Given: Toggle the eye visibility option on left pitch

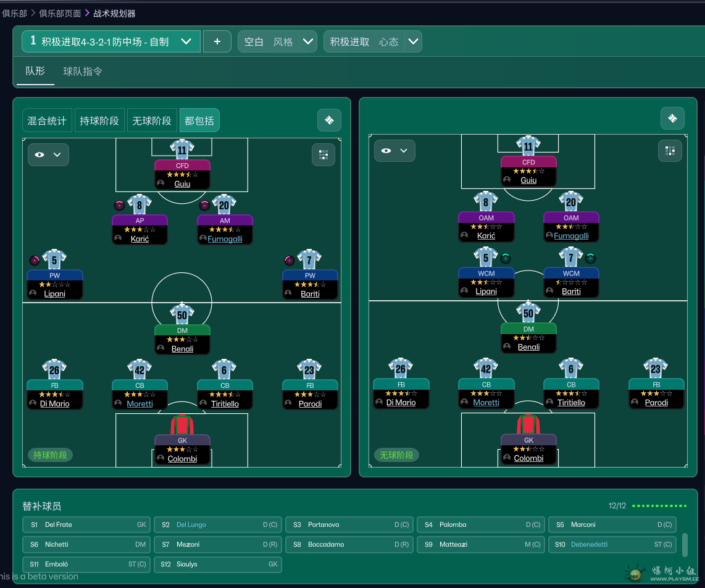Looking at the screenshot, I should 48,154.
